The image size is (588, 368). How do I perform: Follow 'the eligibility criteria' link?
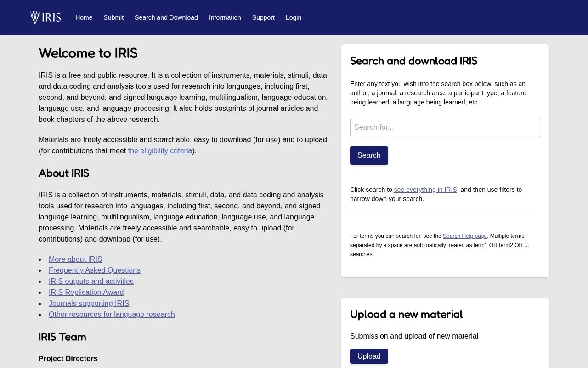pos(160,150)
